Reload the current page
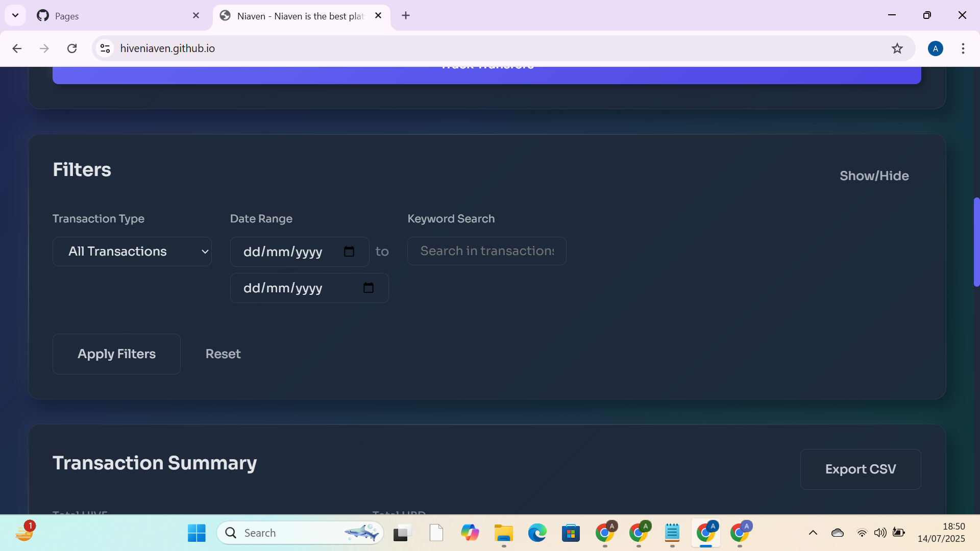Viewport: 980px width, 551px height. (x=72, y=48)
